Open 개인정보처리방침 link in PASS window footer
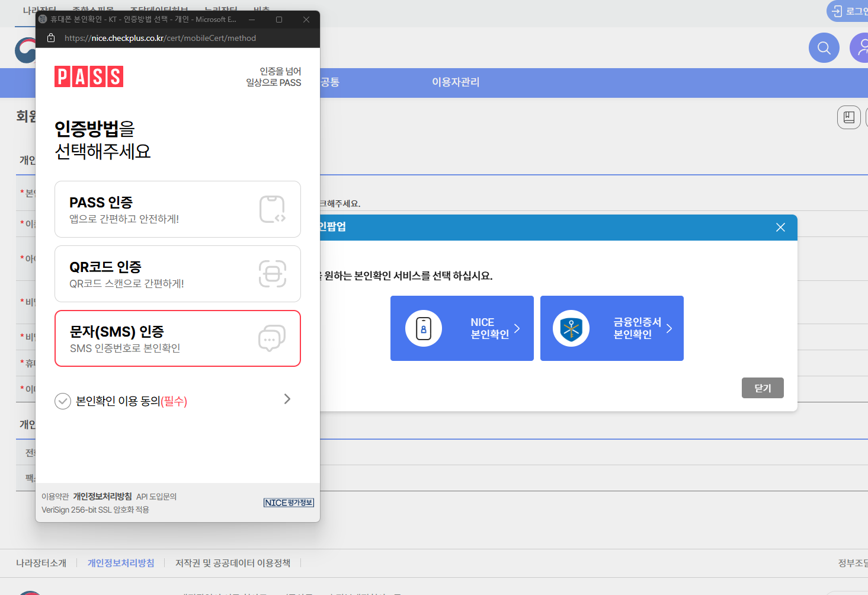 103,497
